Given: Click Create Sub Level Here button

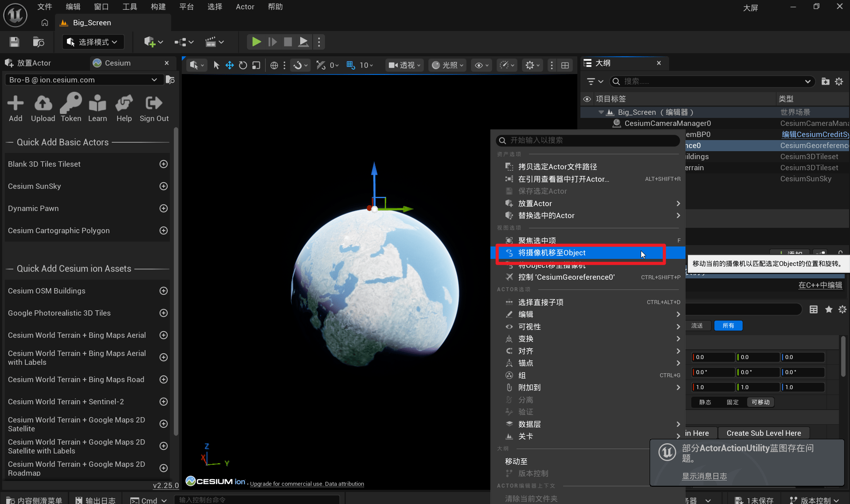Looking at the screenshot, I should click(x=764, y=433).
